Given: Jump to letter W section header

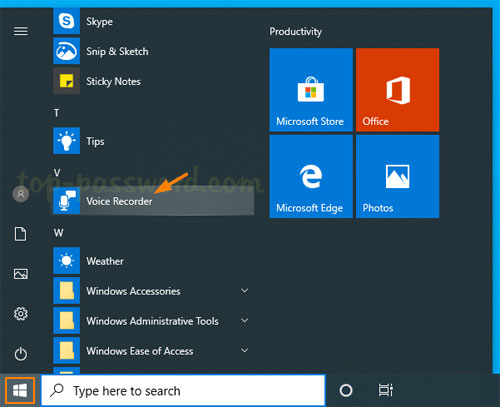Looking at the screenshot, I should [58, 233].
